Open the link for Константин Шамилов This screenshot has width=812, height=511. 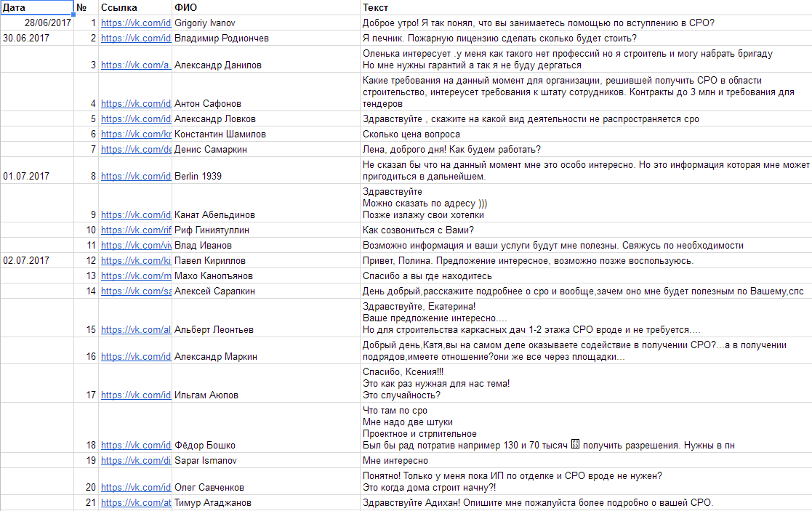coord(136,134)
